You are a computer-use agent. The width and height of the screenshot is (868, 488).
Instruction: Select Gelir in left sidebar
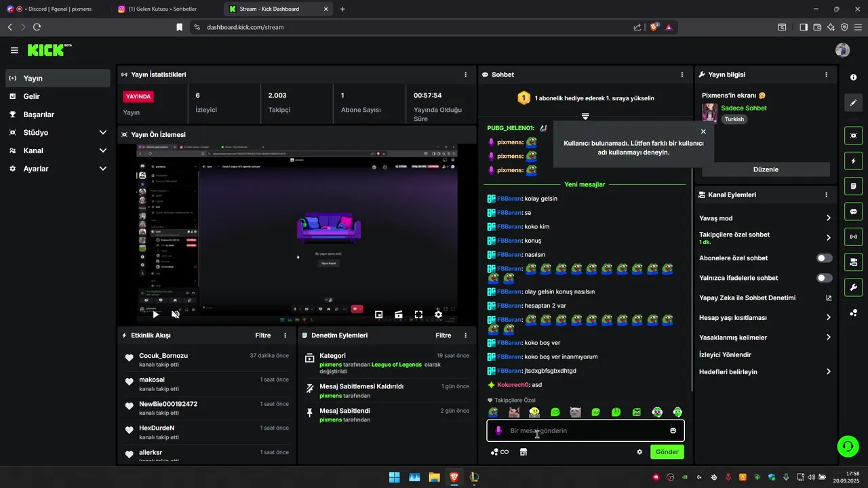click(58, 96)
